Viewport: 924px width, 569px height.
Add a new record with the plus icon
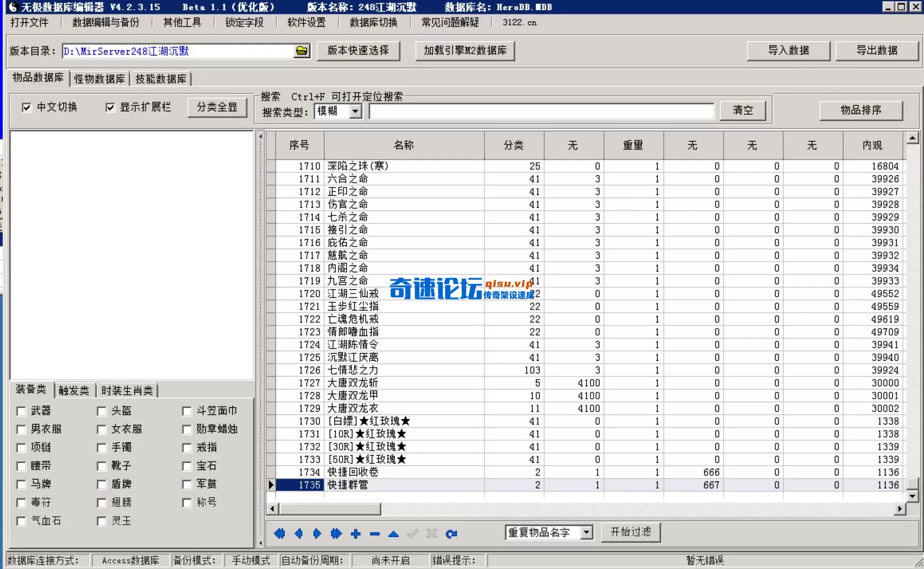356,533
